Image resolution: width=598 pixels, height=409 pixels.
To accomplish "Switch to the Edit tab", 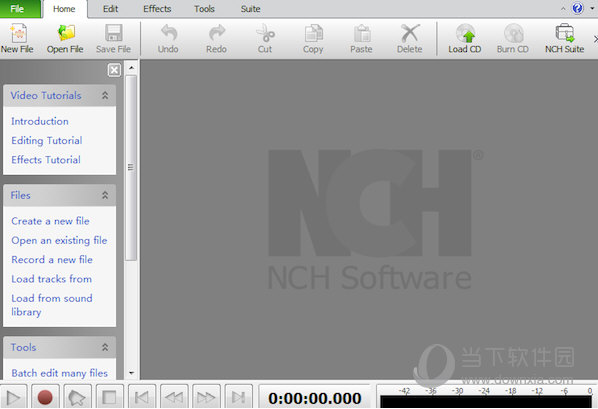I will pyautogui.click(x=111, y=9).
